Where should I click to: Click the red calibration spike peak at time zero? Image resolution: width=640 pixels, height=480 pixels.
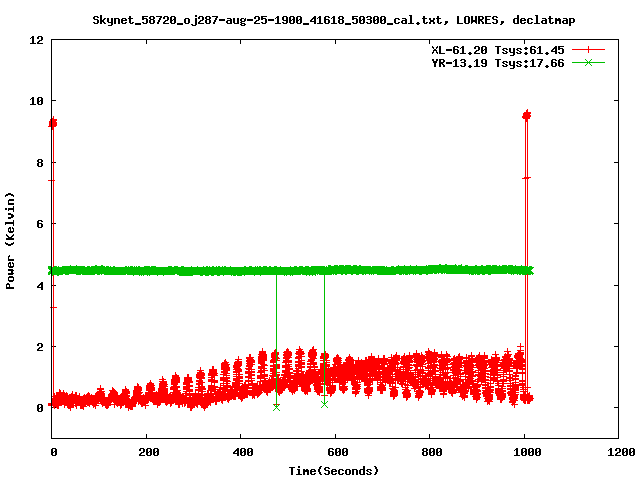[53, 123]
